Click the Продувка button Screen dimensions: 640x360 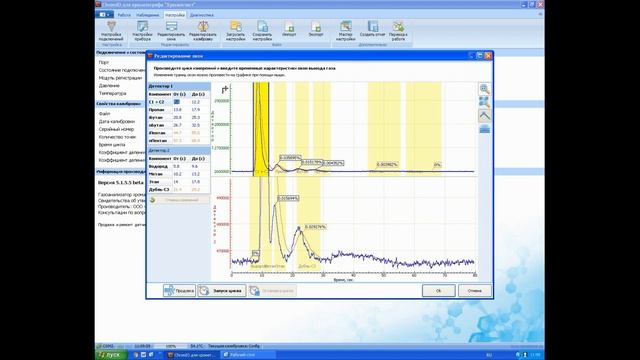(x=179, y=291)
